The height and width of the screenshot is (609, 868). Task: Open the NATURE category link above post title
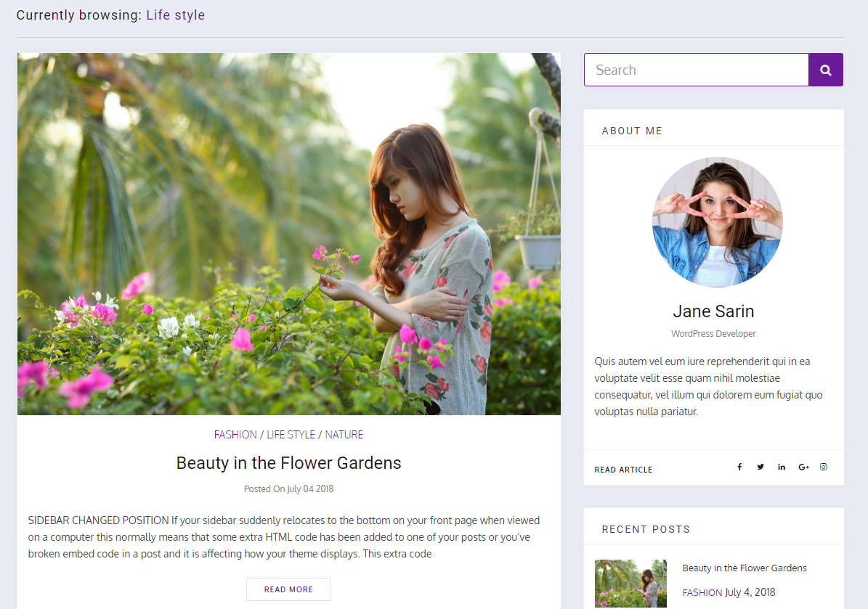click(x=344, y=435)
